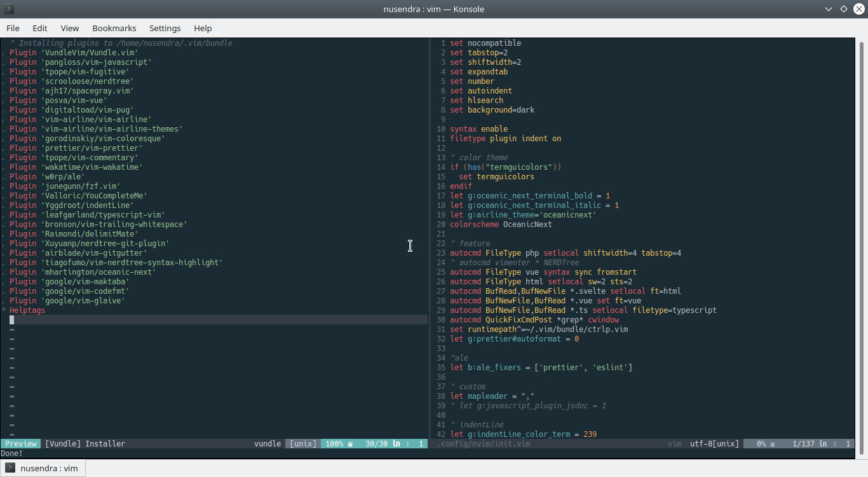Viewport: 868px width, 477px height.
Task: Click the Plugin 'google/vim-glaive' line
Action: tap(67, 301)
